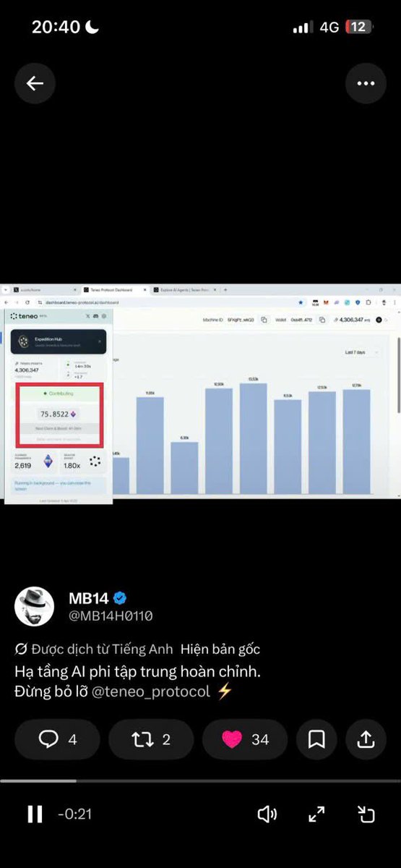Tap the blue verified badge next to MB14
The image size is (401, 868).
coord(121,598)
